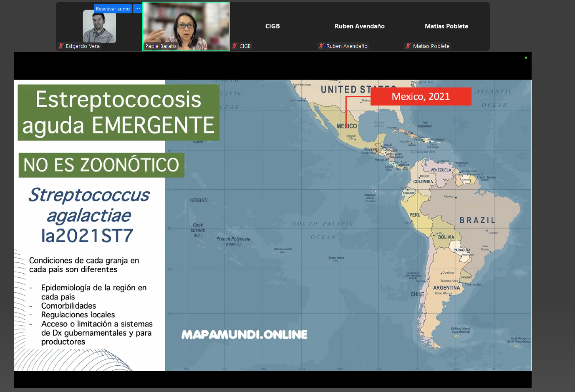The image size is (575, 392).
Task: Open the three-dot options on Edgardo Vera's tile
Action: click(x=138, y=9)
